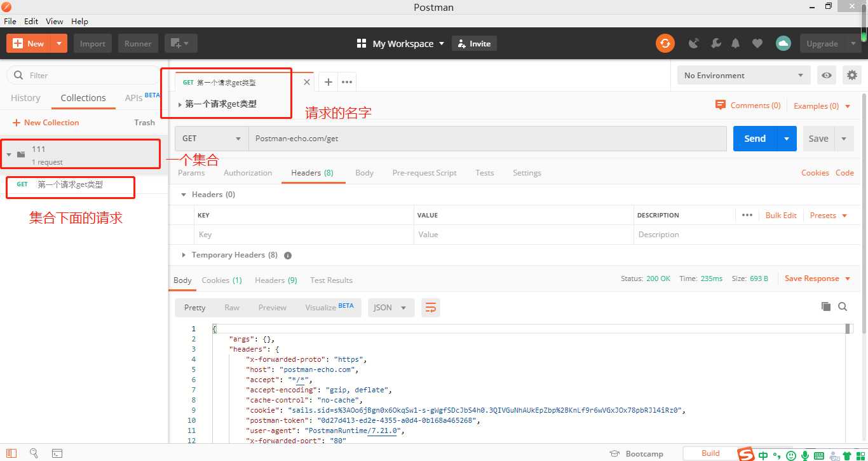Image resolution: width=868 pixels, height=461 pixels.
Task: Open the Save Response dropdown
Action: 817,279
